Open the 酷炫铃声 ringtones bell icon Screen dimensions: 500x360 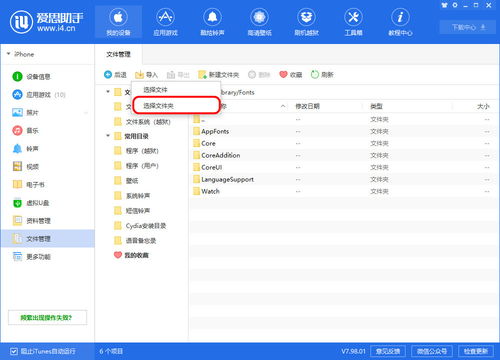click(x=212, y=22)
